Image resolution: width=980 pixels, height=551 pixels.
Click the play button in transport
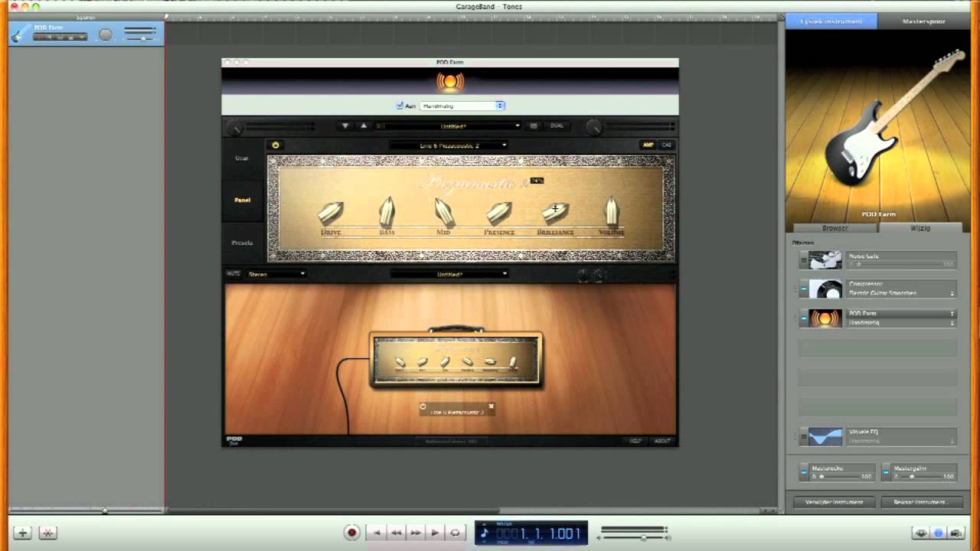[x=436, y=533]
